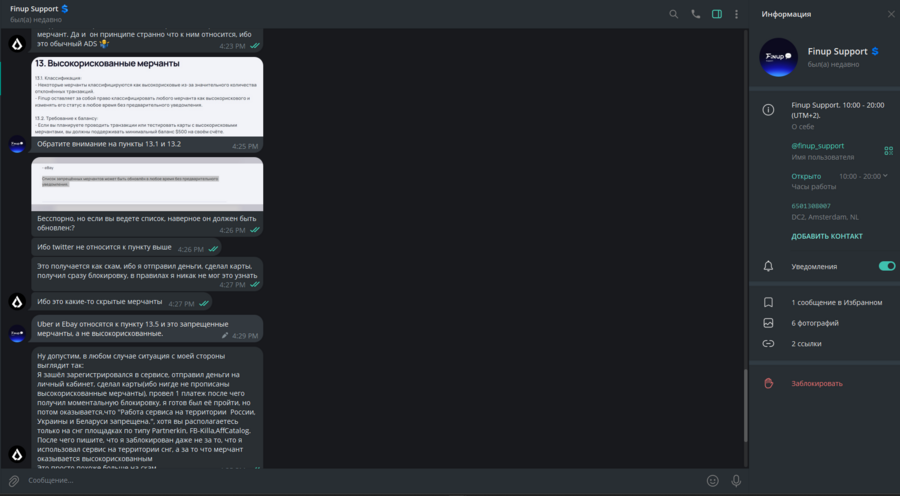Toggle Уведомления notifications switch
The height and width of the screenshot is (496, 900).
tap(886, 266)
